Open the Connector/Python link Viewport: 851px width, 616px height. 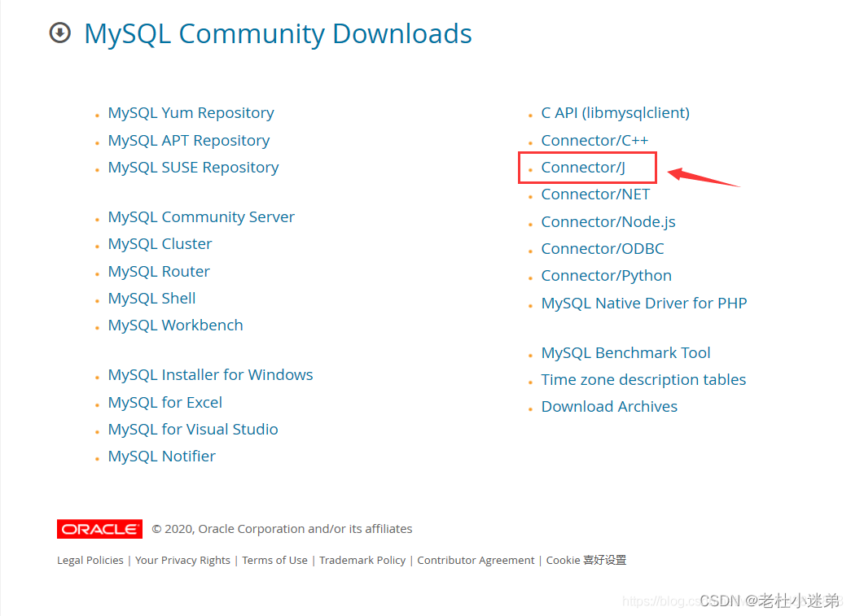point(606,276)
